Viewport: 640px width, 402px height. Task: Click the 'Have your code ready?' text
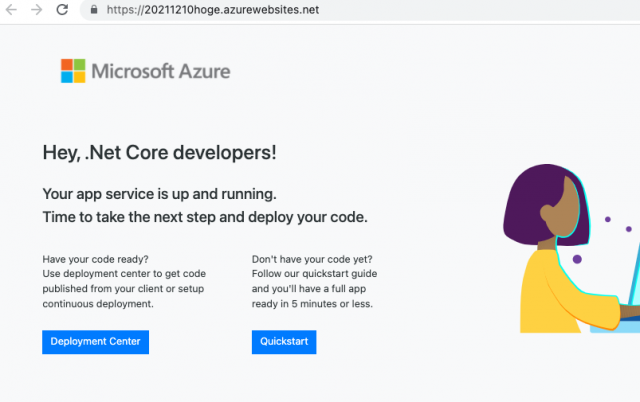(96, 260)
